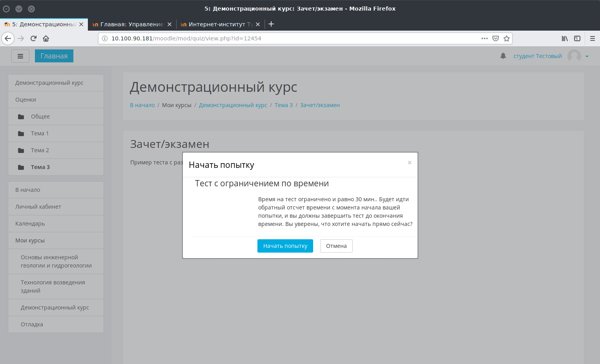Close the 'Начать попытку' dialog with ×
Image resolution: width=600 pixels, height=364 pixels.
(x=410, y=162)
